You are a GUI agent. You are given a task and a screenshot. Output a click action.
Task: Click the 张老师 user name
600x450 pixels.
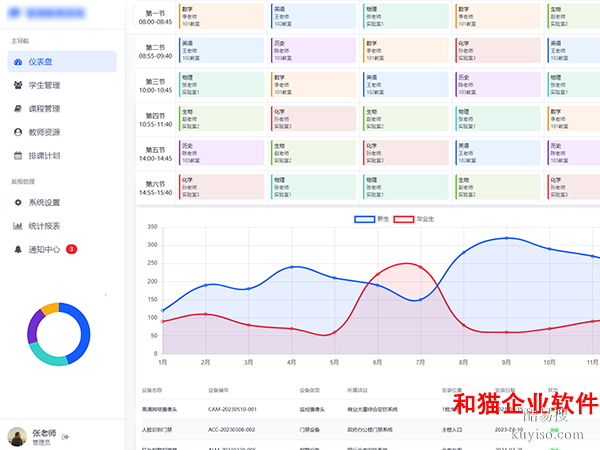(x=44, y=433)
